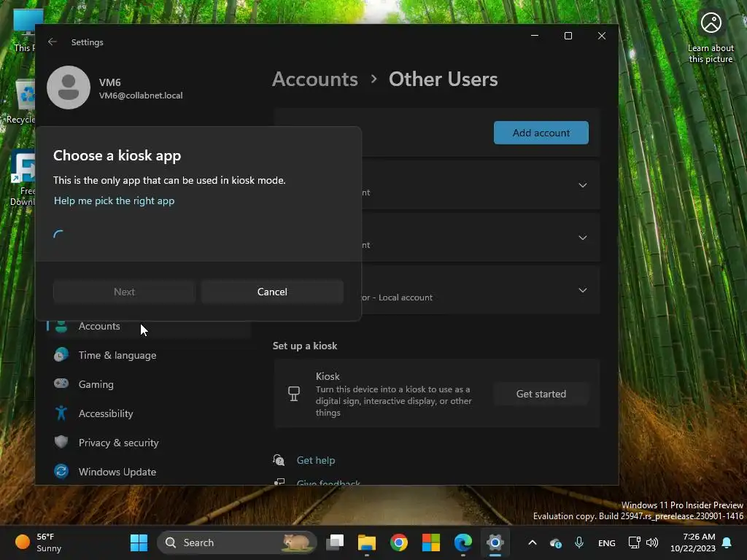Click the microphone tray icon

(x=578, y=542)
